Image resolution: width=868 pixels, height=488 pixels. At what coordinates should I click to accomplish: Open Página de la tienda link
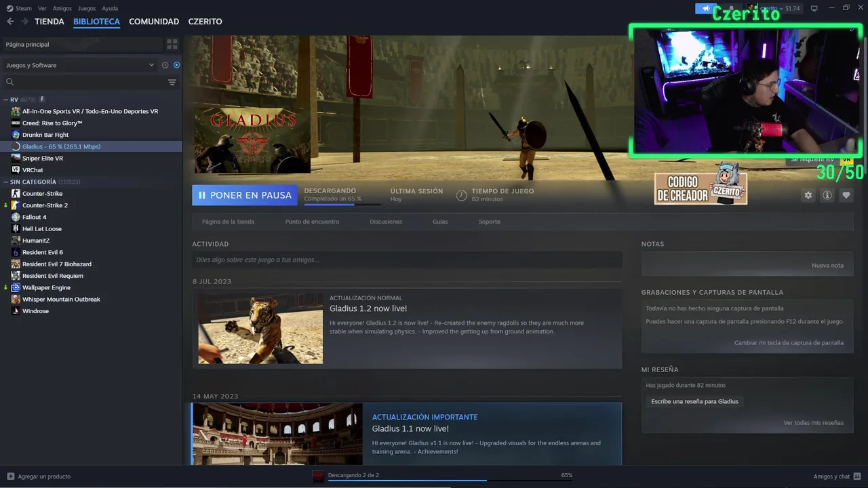[228, 222]
